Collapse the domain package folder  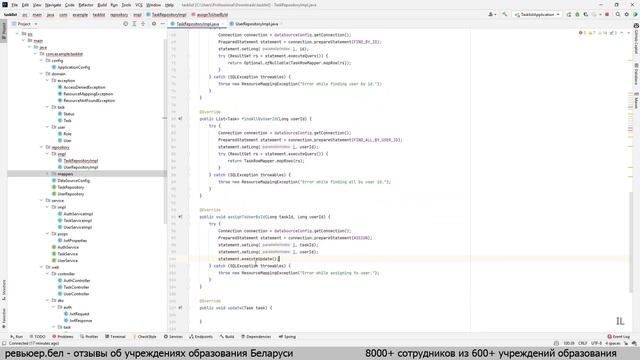42,74
